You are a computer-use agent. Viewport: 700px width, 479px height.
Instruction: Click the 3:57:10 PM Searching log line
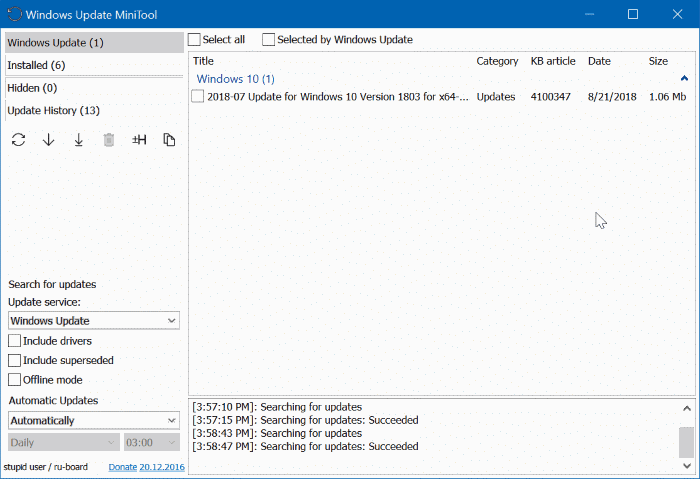point(277,407)
